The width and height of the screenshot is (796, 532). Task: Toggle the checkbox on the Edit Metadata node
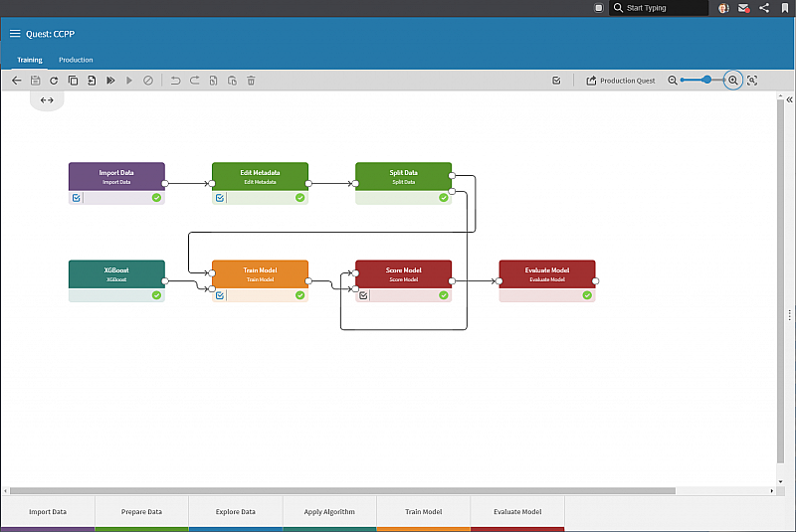220,198
